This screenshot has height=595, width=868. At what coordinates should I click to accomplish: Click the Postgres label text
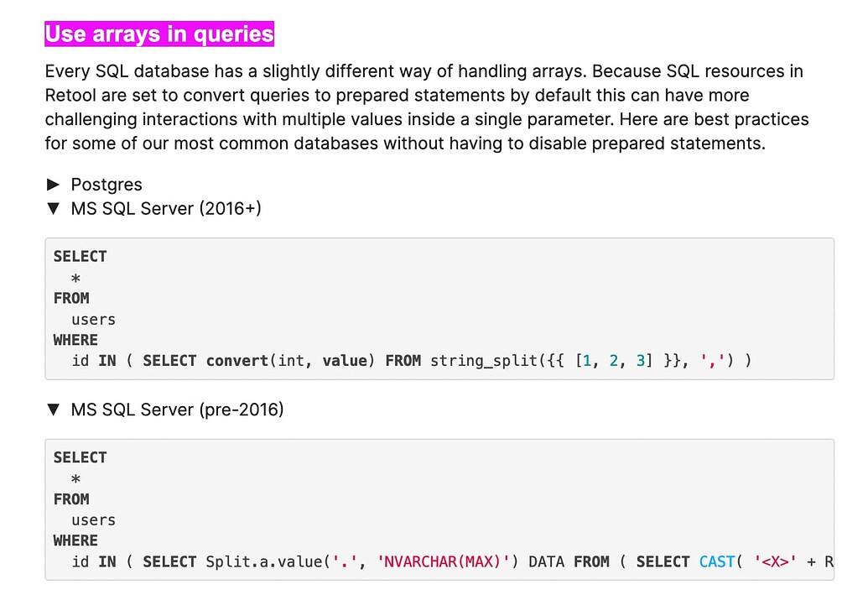(x=106, y=184)
